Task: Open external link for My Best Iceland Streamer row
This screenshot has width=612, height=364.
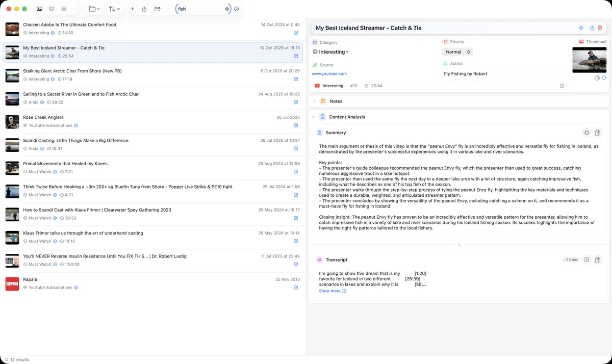Action: (296, 56)
